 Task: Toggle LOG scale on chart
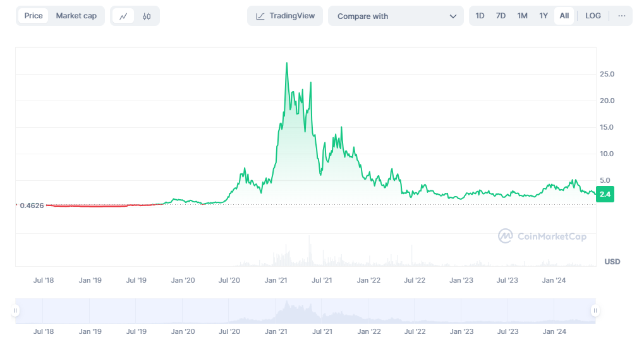click(x=593, y=16)
